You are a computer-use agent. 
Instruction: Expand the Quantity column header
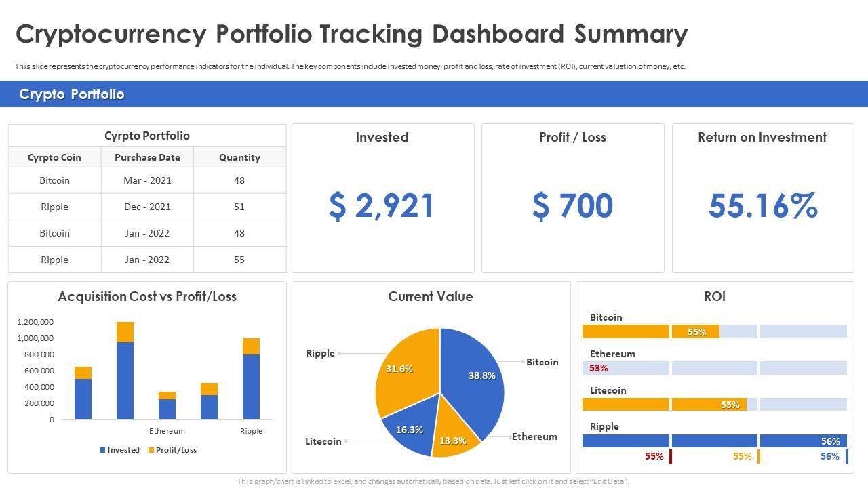tap(239, 157)
